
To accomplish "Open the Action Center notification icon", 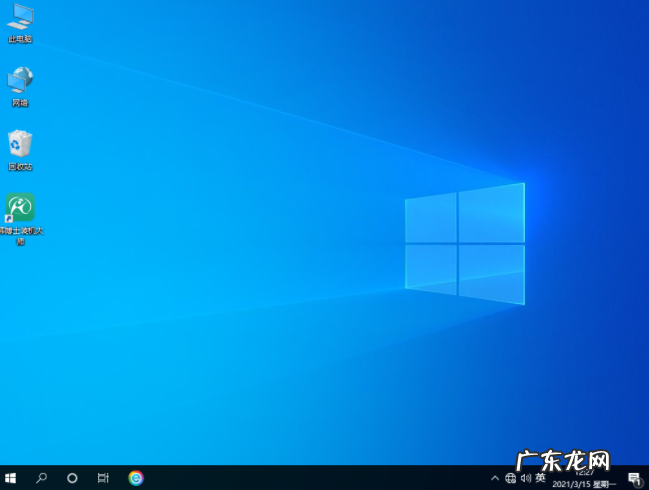I will tap(634, 478).
